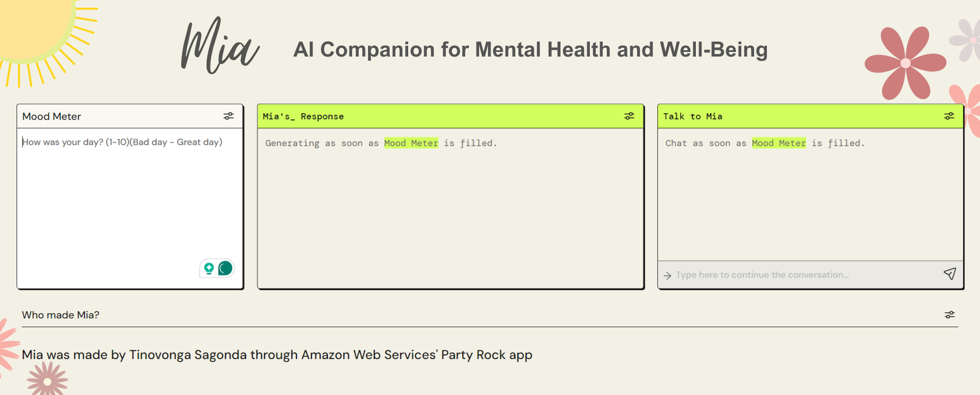Open the Talk to Mia settings icon

(949, 116)
